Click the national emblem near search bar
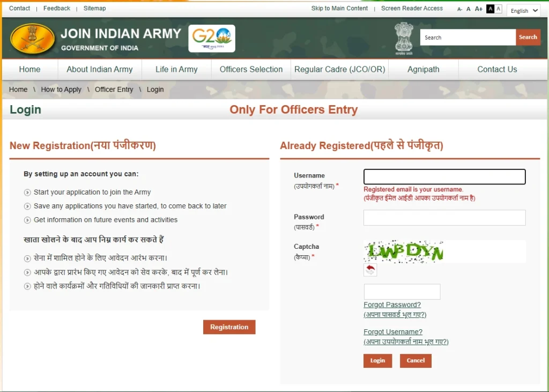The height and width of the screenshot is (392, 549). [403, 38]
